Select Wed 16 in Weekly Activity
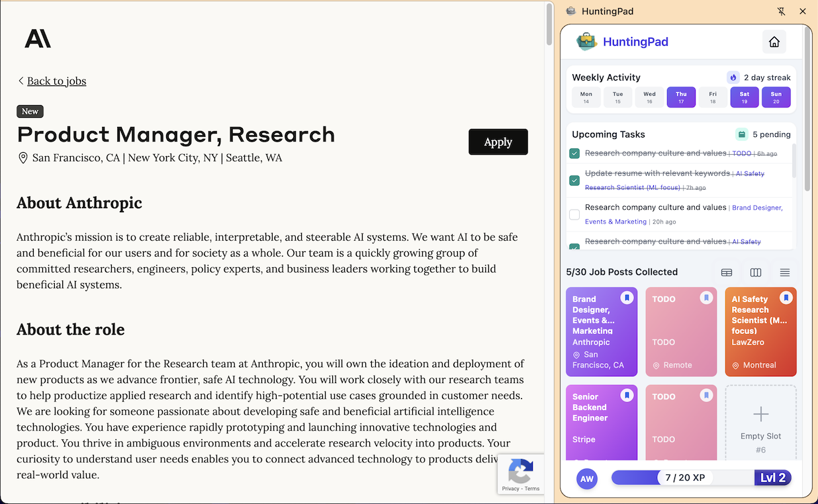Viewport: 818px width, 504px height. [650, 97]
